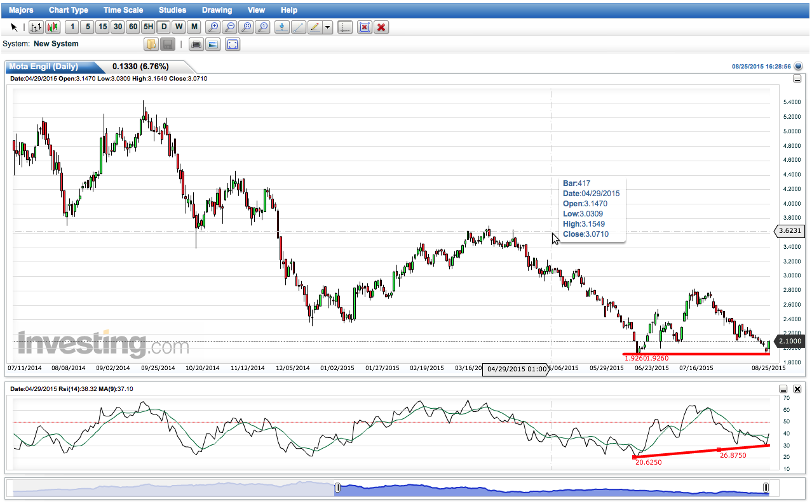Open pencil tool dropdown arrow

pyautogui.click(x=327, y=27)
